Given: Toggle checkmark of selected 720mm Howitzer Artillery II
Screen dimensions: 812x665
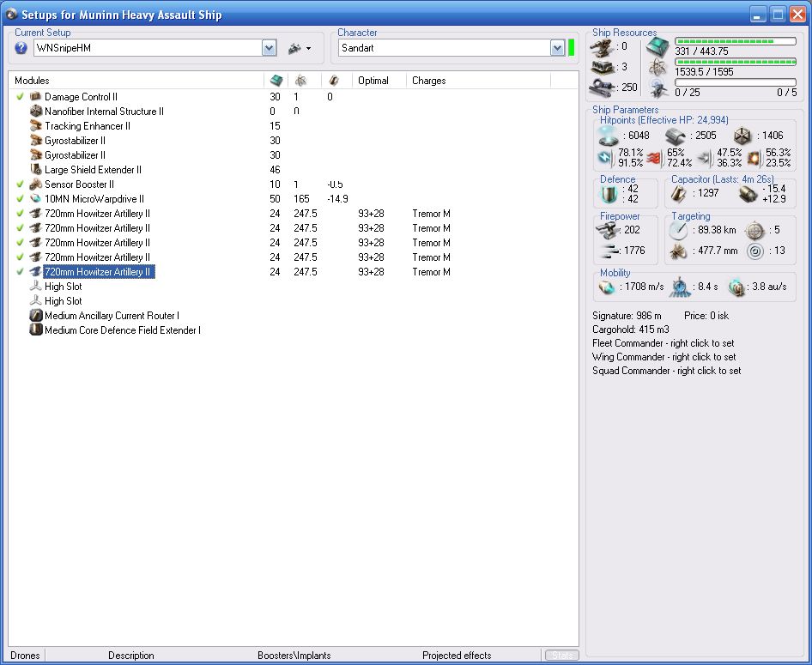Looking at the screenshot, I should [x=21, y=271].
